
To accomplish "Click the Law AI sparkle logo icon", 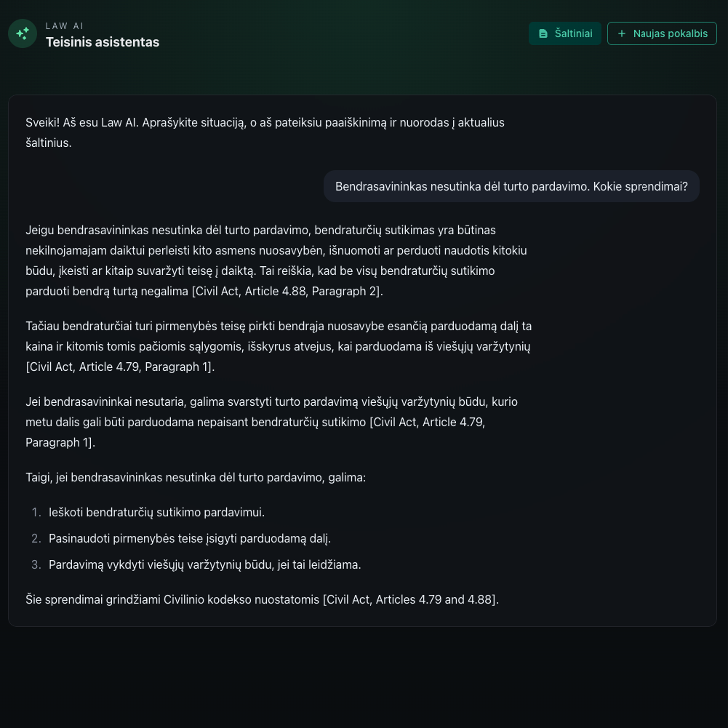I will click(22, 33).
